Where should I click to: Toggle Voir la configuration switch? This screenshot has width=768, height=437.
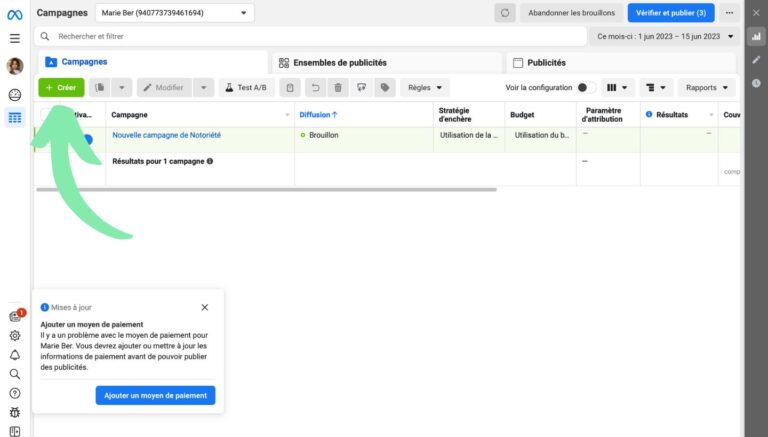click(586, 88)
